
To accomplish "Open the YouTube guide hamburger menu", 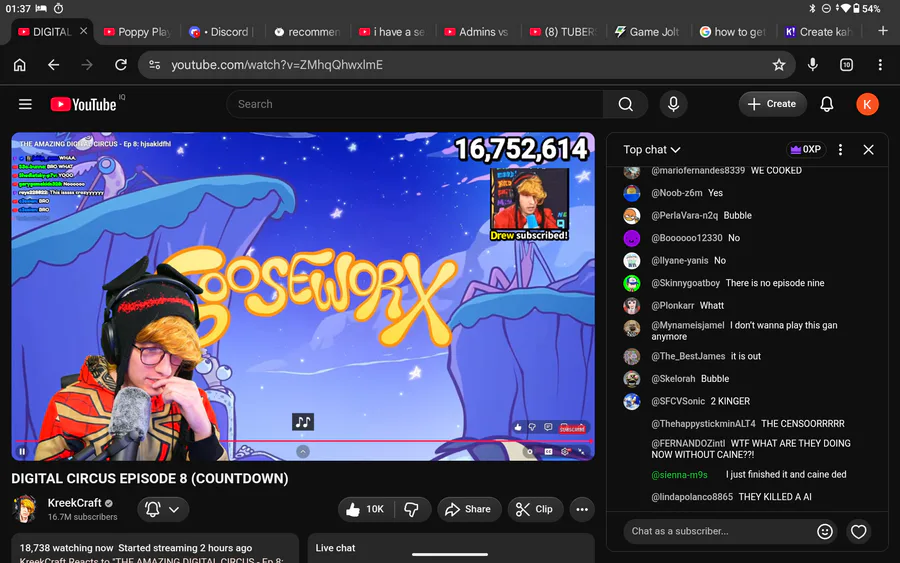I will tap(25, 104).
